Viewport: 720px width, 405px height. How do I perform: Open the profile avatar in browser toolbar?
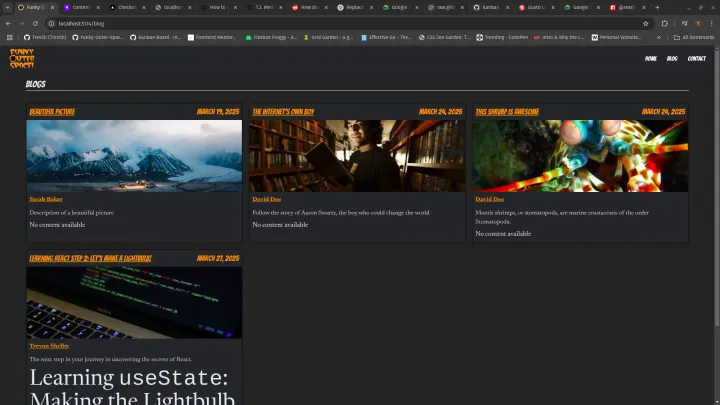(698, 23)
